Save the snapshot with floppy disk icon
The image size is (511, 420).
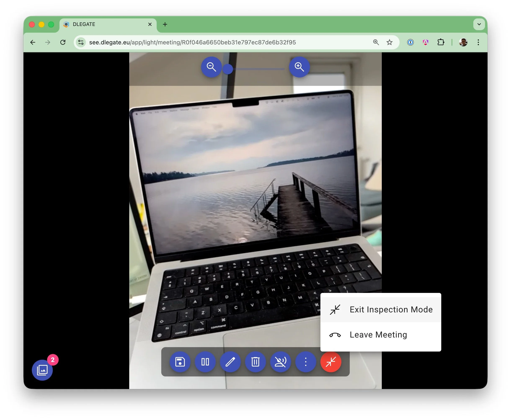(180, 362)
